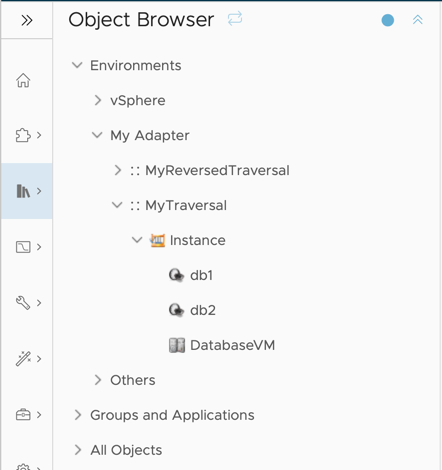Expand Groups and Applications

pos(78,415)
